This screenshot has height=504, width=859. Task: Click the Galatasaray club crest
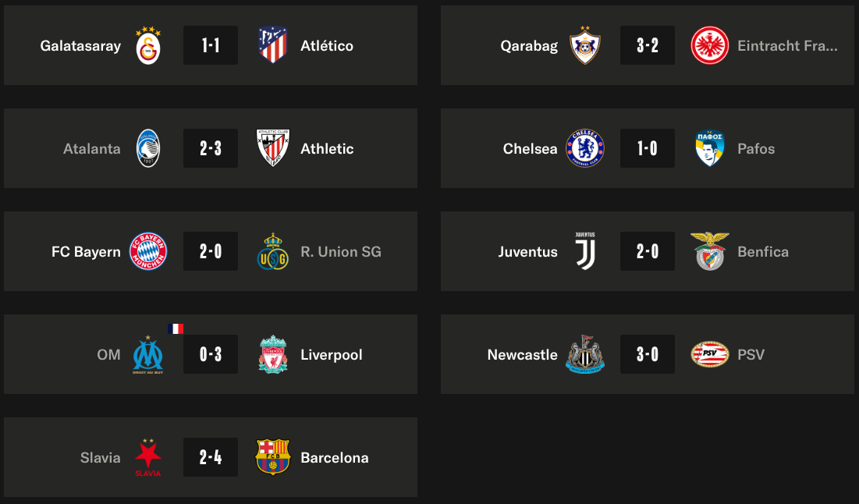(x=148, y=46)
